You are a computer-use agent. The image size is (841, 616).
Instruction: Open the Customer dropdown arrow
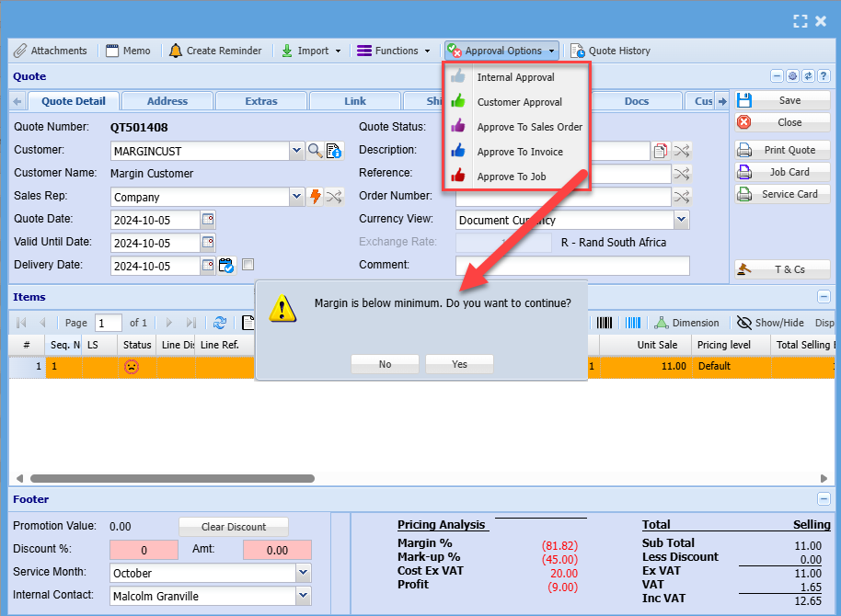296,151
